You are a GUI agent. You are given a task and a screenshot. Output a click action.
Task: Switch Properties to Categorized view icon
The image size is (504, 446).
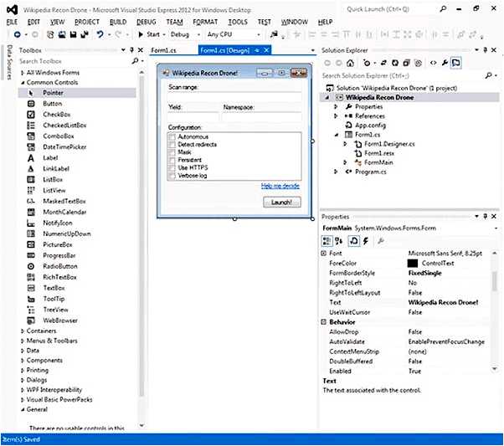click(327, 241)
